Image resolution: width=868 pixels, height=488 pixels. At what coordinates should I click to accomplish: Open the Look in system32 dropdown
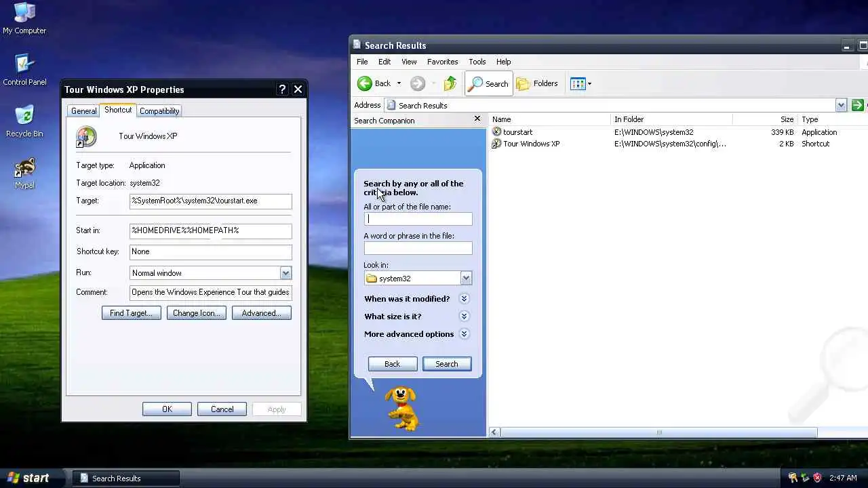coord(466,279)
